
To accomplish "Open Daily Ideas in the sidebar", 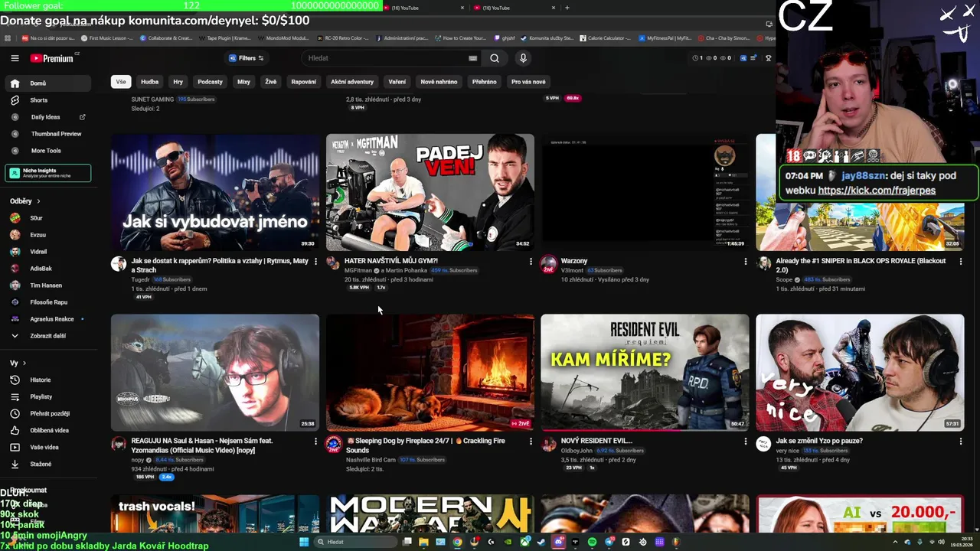I will (47, 117).
